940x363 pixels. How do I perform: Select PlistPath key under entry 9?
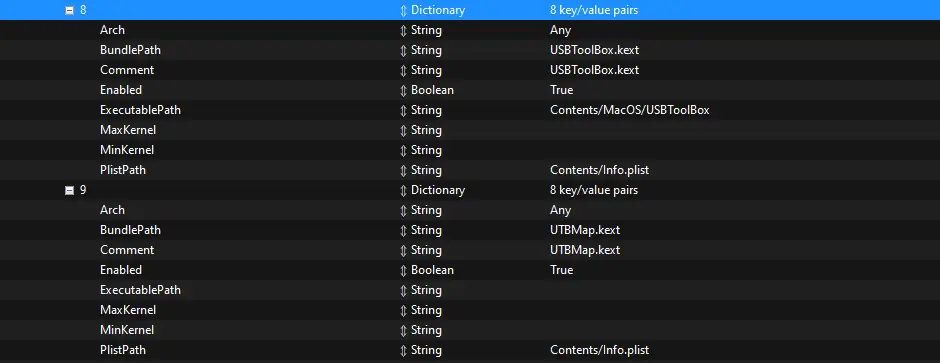click(123, 350)
